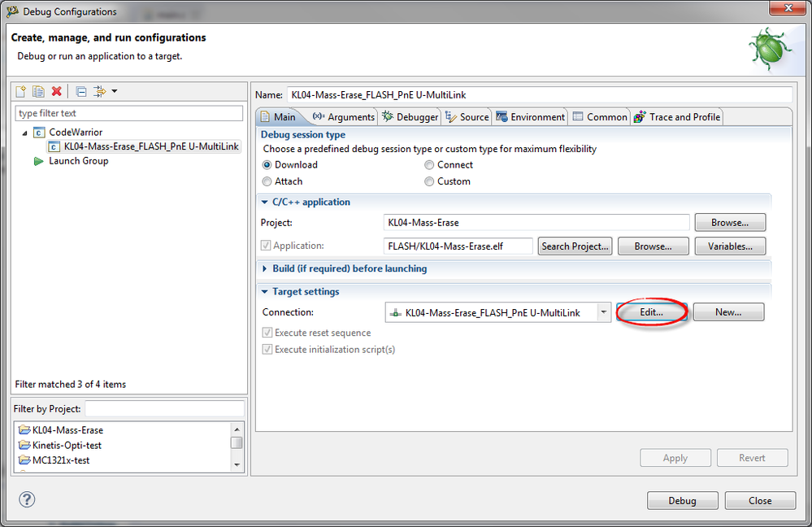Collapse the CodeWarrior tree node
The height and width of the screenshot is (527, 812).
coord(24,133)
